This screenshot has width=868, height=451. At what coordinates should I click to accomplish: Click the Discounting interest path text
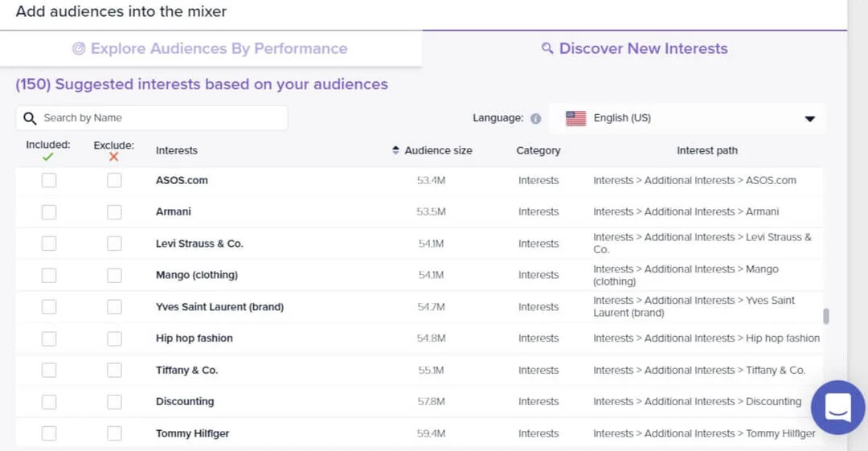(697, 401)
